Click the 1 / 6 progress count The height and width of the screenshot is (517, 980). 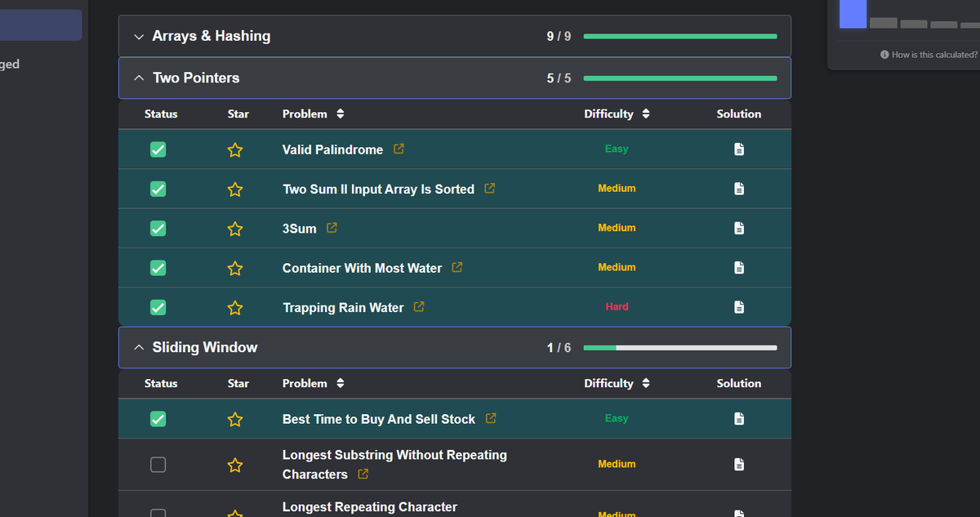[x=559, y=348]
